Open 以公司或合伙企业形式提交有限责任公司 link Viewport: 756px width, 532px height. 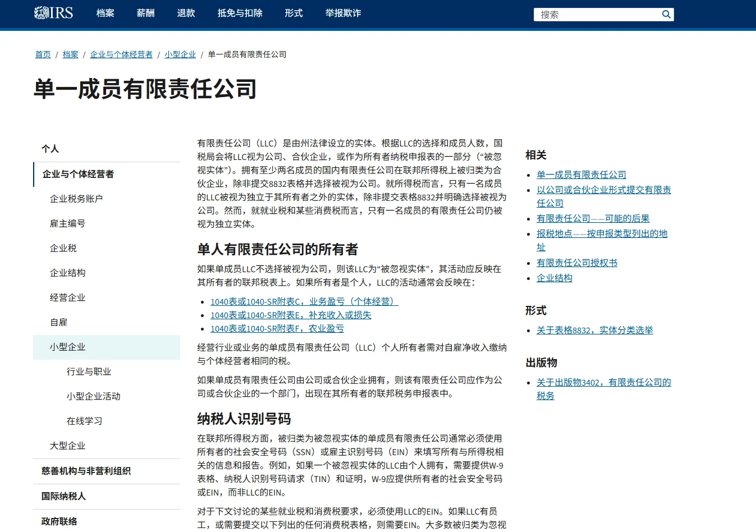(x=604, y=196)
